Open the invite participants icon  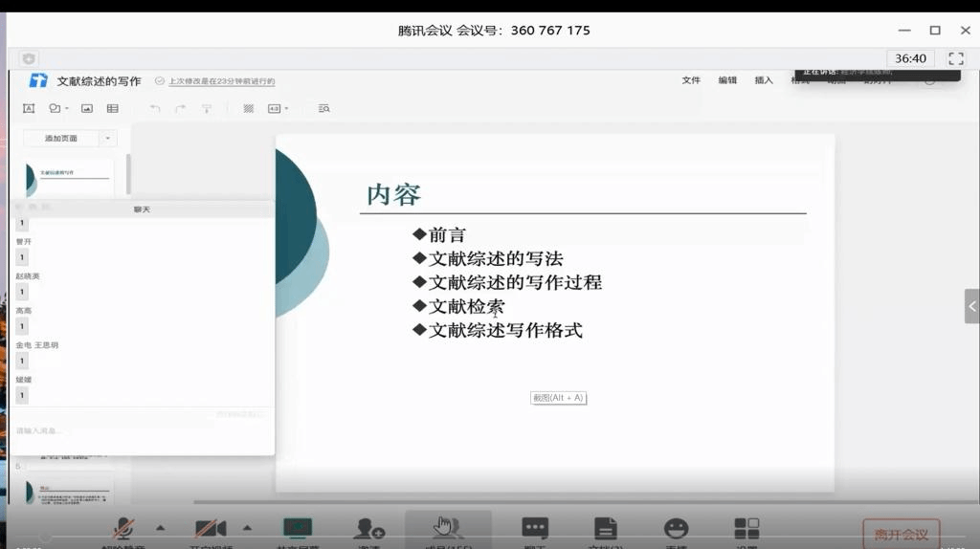click(x=369, y=529)
